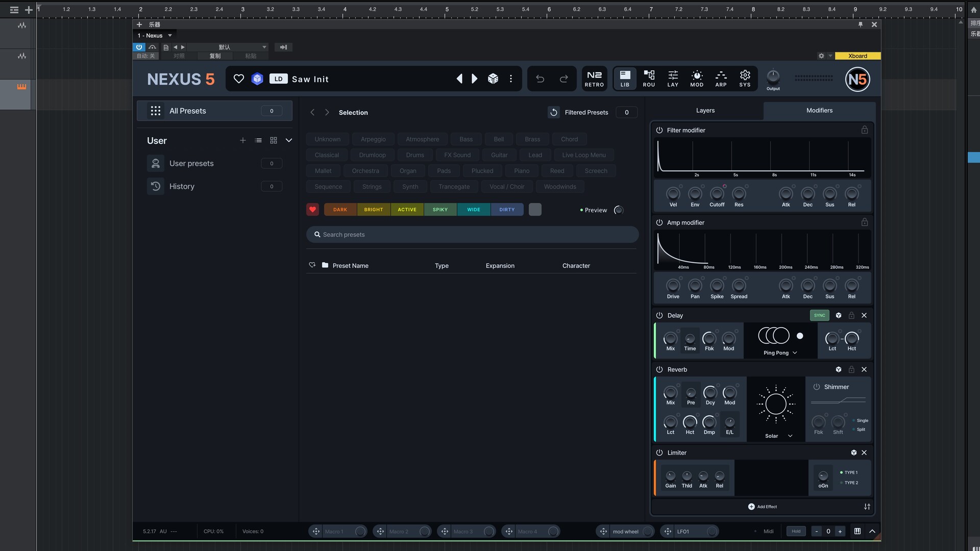Toggle red heart favorites filter
Image resolution: width=980 pixels, height=551 pixels.
click(313, 210)
